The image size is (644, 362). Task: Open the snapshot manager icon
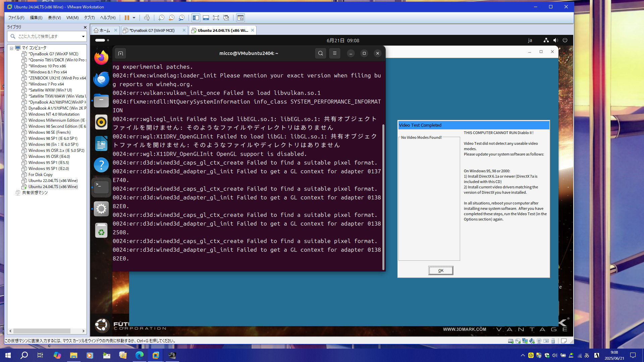[181, 18]
